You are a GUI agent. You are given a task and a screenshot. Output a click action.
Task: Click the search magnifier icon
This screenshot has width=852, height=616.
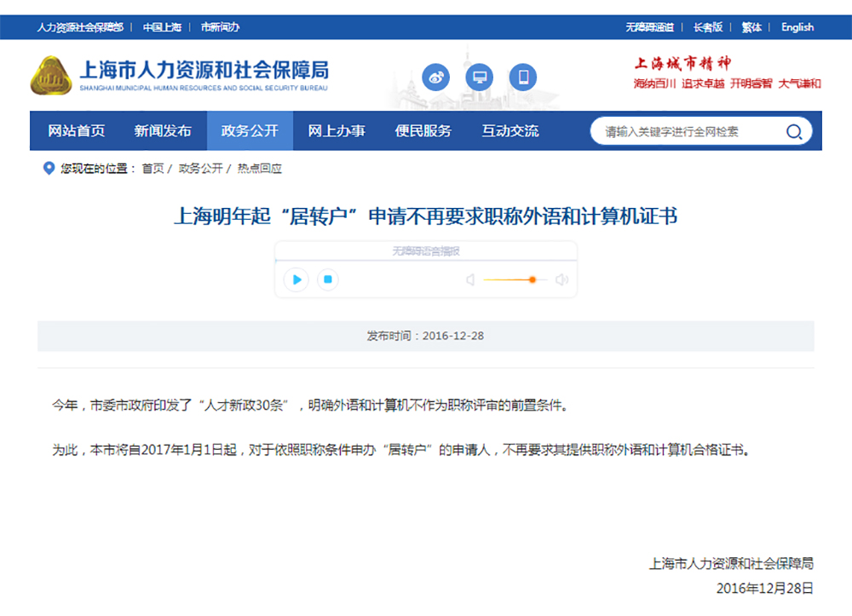coord(793,131)
